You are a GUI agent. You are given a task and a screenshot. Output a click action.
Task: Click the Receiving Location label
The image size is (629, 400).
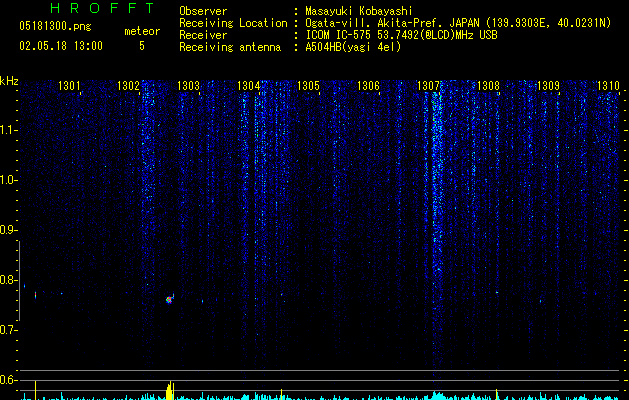click(233, 23)
